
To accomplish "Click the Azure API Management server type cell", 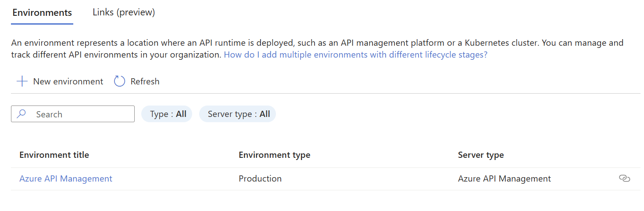I will (504, 178).
